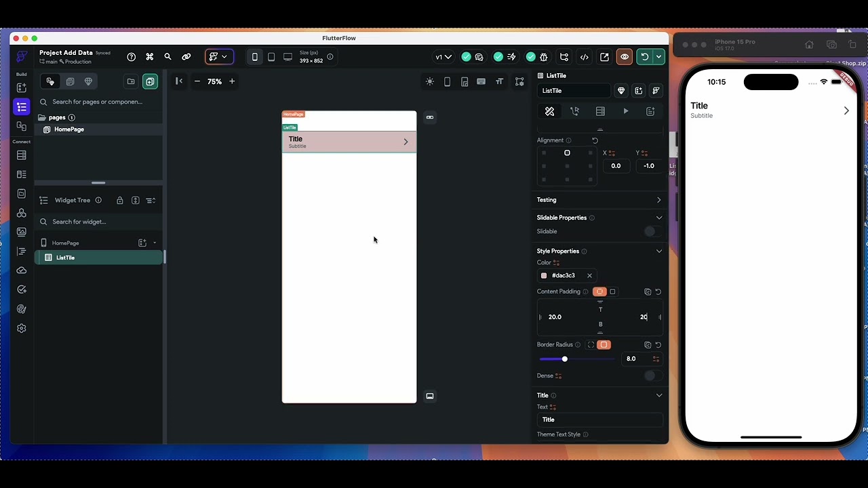
Task: Switch to the Backend Query tab
Action: (600, 111)
